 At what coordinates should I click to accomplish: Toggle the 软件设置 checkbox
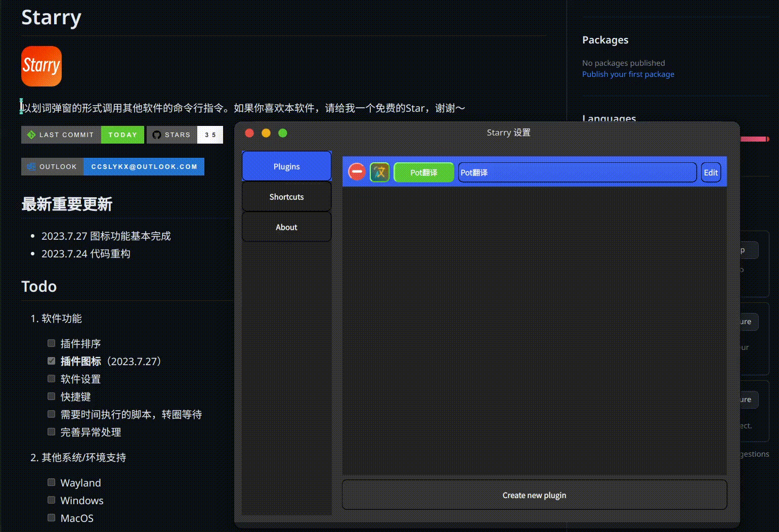pyautogui.click(x=51, y=379)
